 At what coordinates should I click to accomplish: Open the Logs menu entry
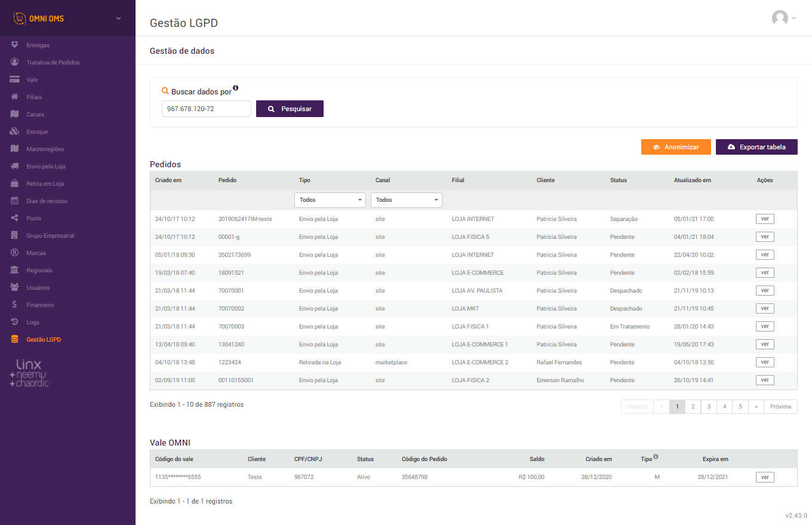33,322
